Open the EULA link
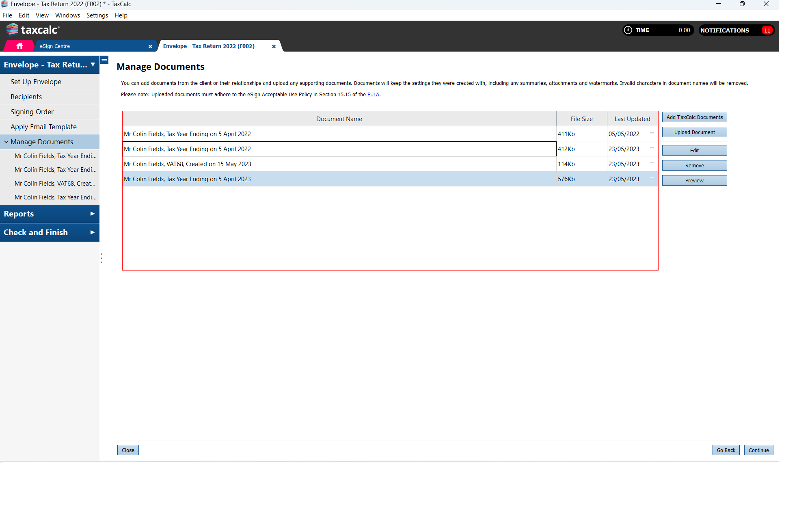 373,95
